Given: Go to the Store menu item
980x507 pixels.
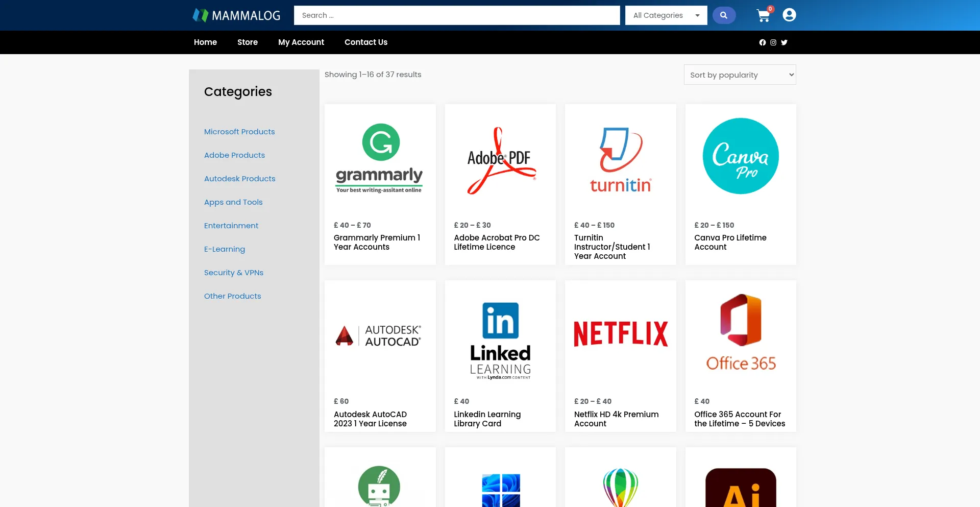Looking at the screenshot, I should click(247, 42).
